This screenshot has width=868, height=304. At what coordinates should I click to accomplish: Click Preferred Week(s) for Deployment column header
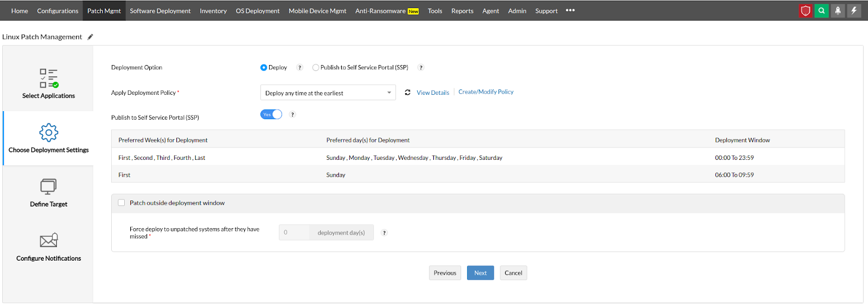(x=163, y=140)
